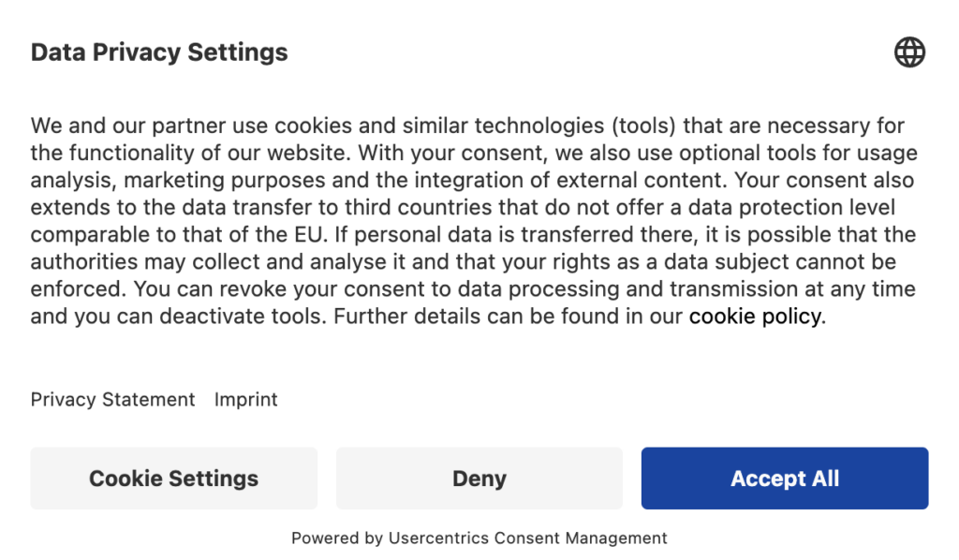Open the language selector globe icon
959x560 pixels.
[x=909, y=52]
